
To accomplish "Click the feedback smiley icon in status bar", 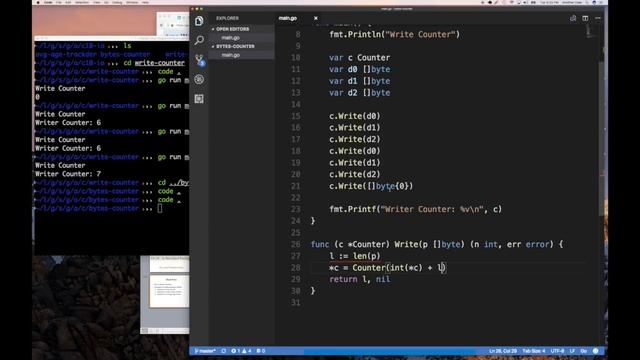I will (596, 351).
